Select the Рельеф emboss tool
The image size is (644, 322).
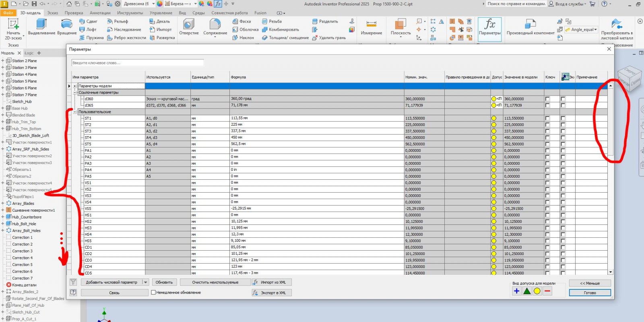click(x=118, y=21)
